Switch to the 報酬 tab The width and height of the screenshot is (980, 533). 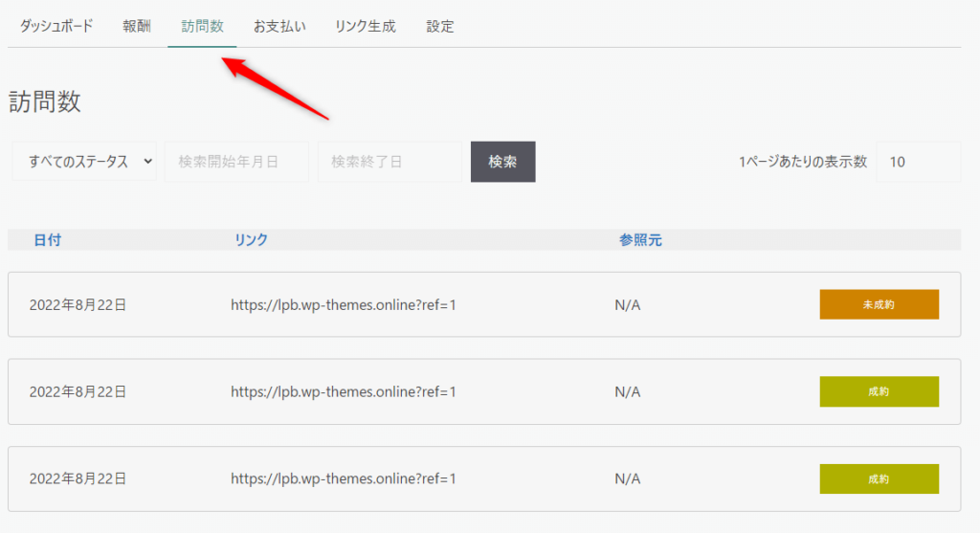click(137, 27)
